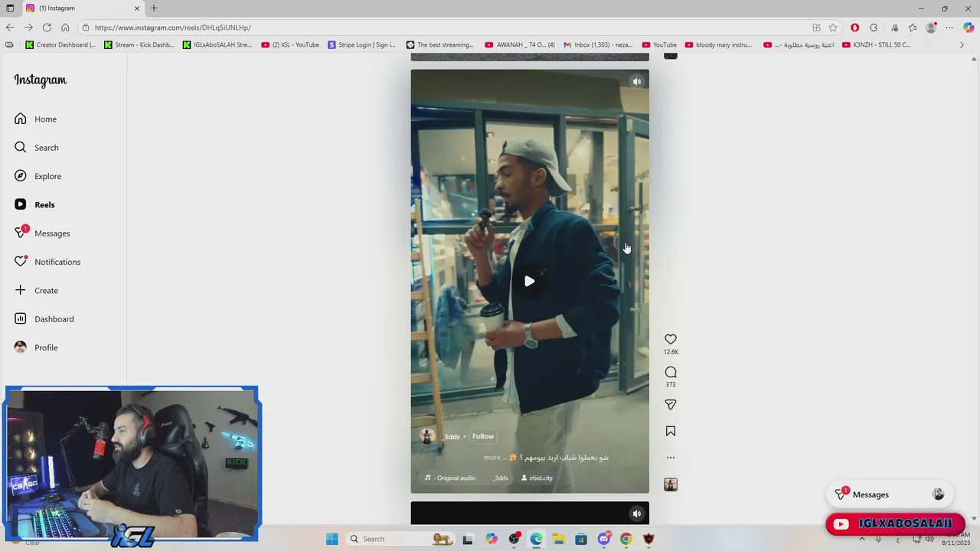The height and width of the screenshot is (551, 980).
Task: Toggle mute on the current reel
Action: coord(636,82)
